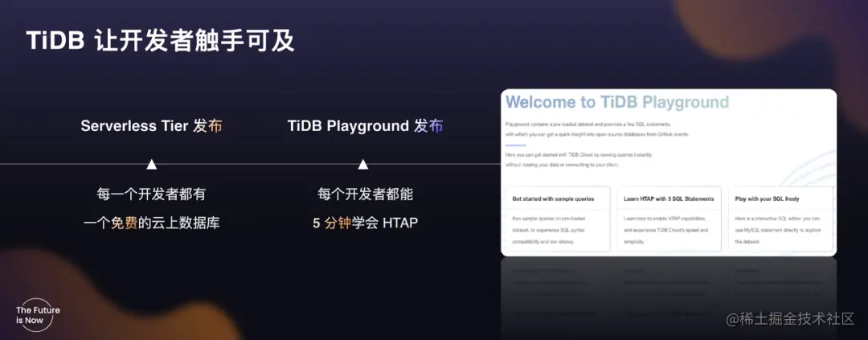Click the line "Here you can get started with TiDB Cloud..."

(x=579, y=154)
